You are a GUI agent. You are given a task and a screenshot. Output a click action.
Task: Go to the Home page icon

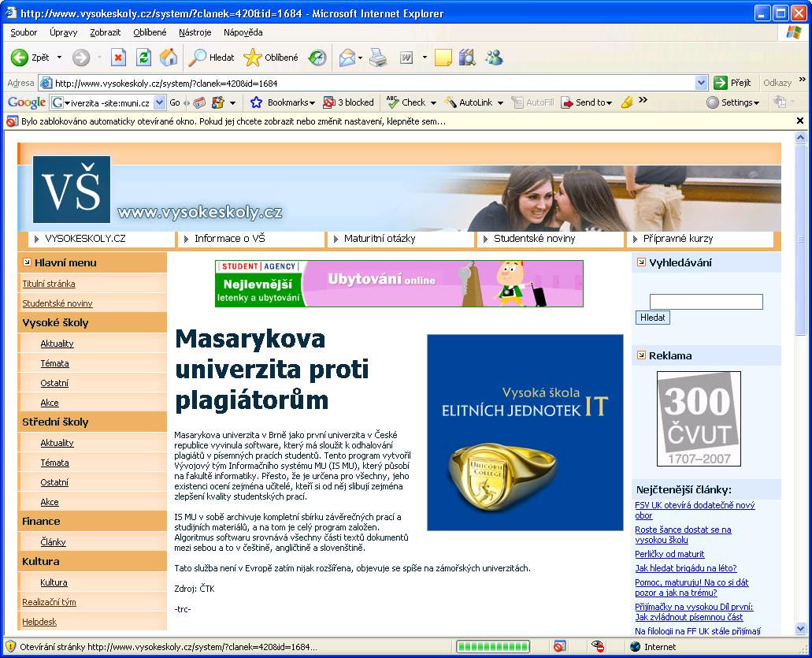pos(169,58)
